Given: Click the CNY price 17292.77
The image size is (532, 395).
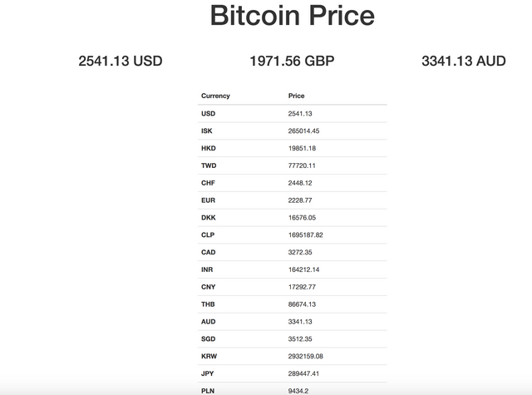Looking at the screenshot, I should tap(303, 287).
